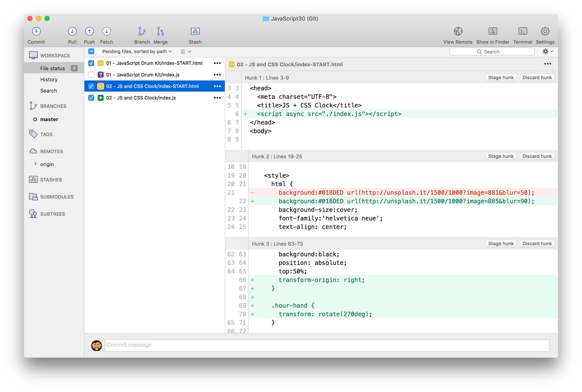The image size is (582, 392).
Task: Stage hunk 3 lines 63-73
Action: click(501, 244)
